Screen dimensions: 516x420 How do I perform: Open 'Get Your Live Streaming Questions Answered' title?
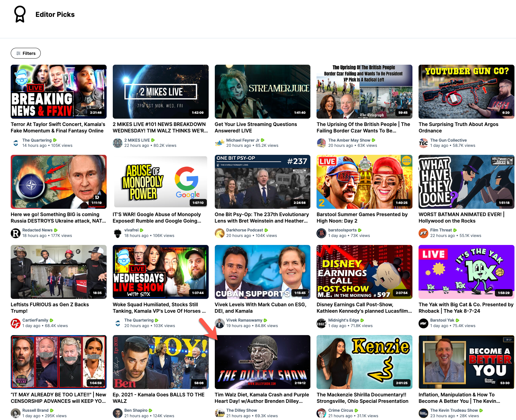256,128
